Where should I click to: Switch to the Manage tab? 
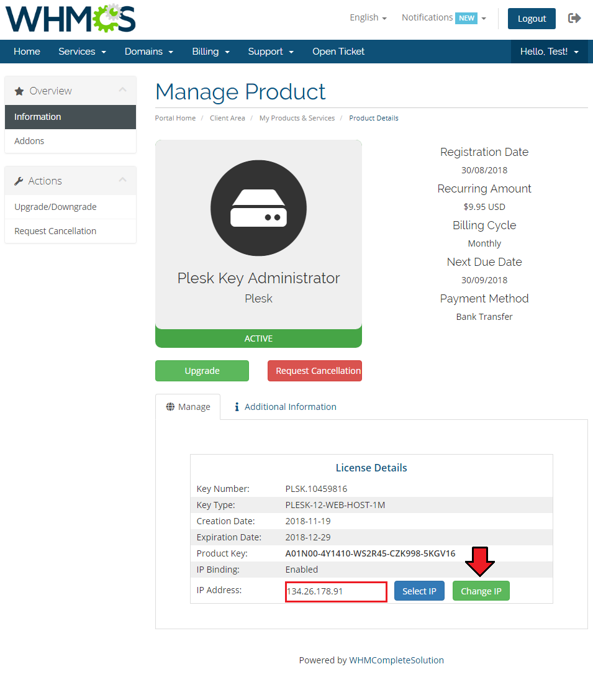coord(188,407)
